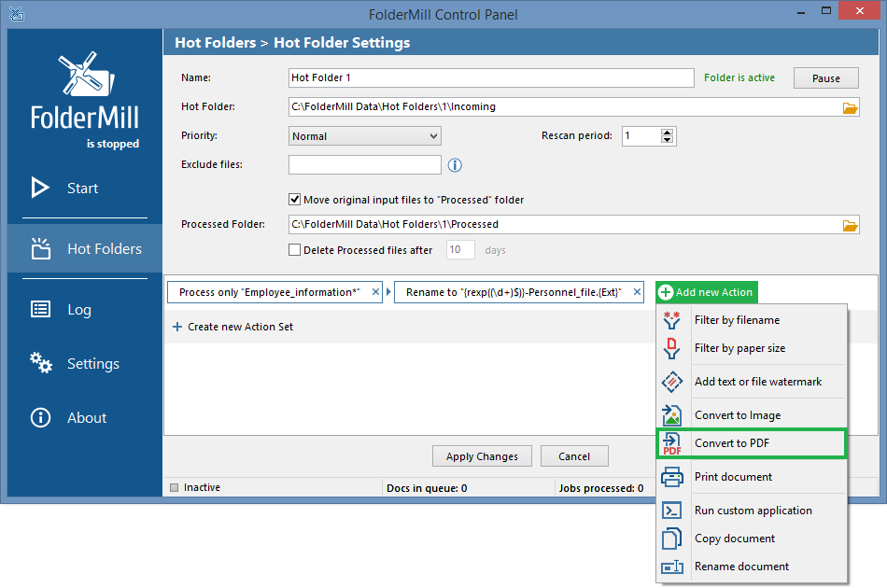Click Docs in queue: 0 status text
The height and width of the screenshot is (588, 887).
(427, 488)
